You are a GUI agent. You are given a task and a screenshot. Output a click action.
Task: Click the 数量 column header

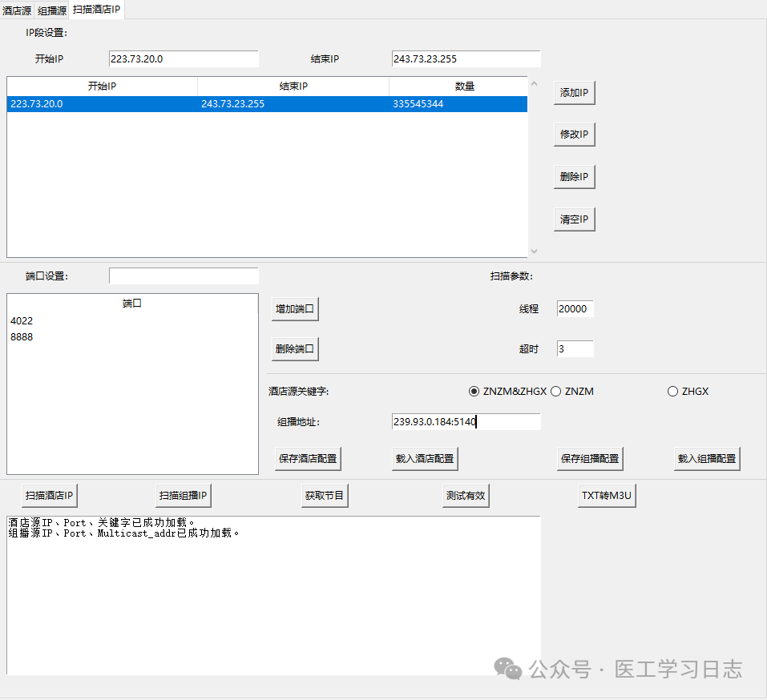(458, 86)
